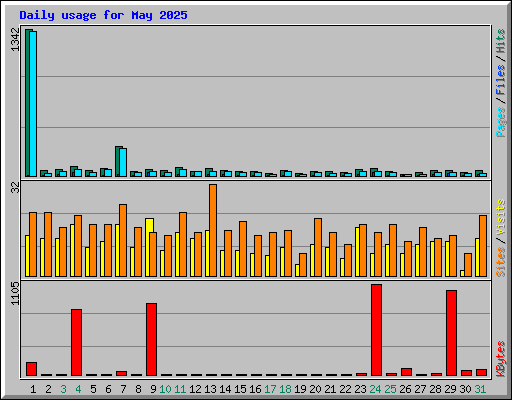Image resolution: width=512 pixels, height=400 pixels.
Task: Click the red KBytes bar for day 24
Action: click(376, 330)
